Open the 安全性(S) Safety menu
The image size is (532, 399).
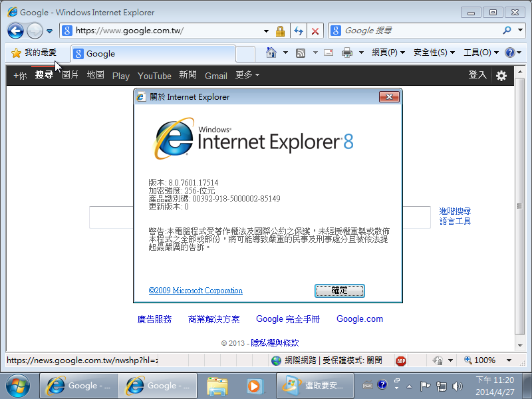point(434,53)
